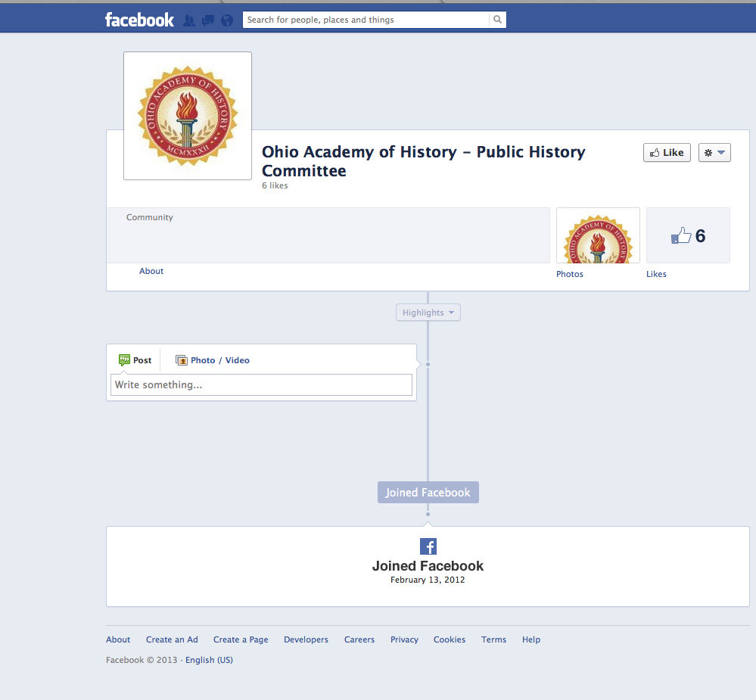Switch to the Photo / Video tab
Viewport: 756px width, 700px height.
point(213,360)
